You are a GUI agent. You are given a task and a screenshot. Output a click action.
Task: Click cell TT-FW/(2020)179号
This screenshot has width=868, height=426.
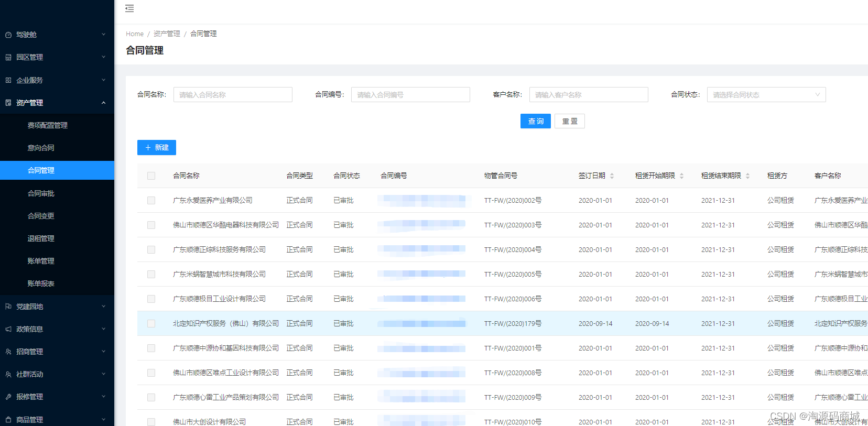(513, 324)
